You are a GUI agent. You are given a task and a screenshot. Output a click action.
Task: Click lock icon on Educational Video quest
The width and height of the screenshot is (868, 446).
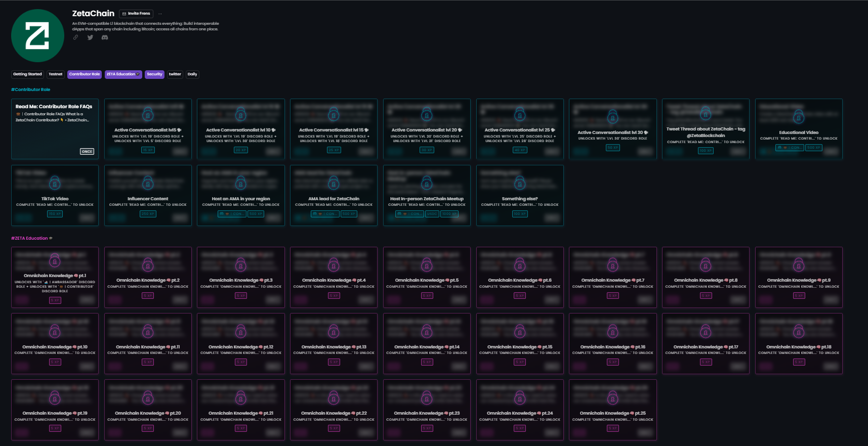799,117
